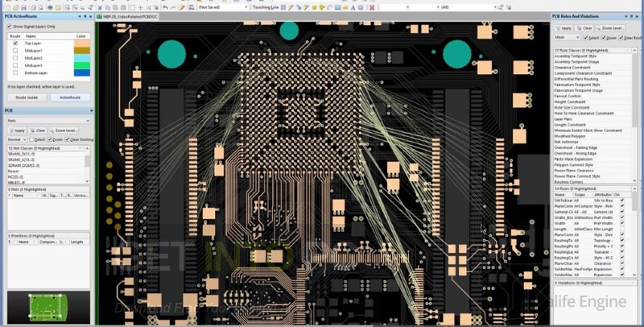Click the interactive routing icon after Touching Line
This screenshot has width=644, height=327.
coord(291,7)
